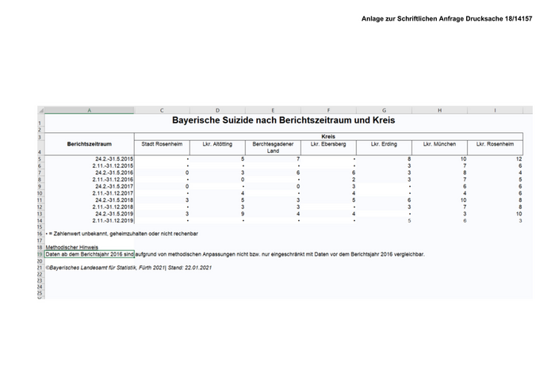Screen dimensions: 555x392
Task: Select column E header
Action: pyautogui.click(x=273, y=110)
